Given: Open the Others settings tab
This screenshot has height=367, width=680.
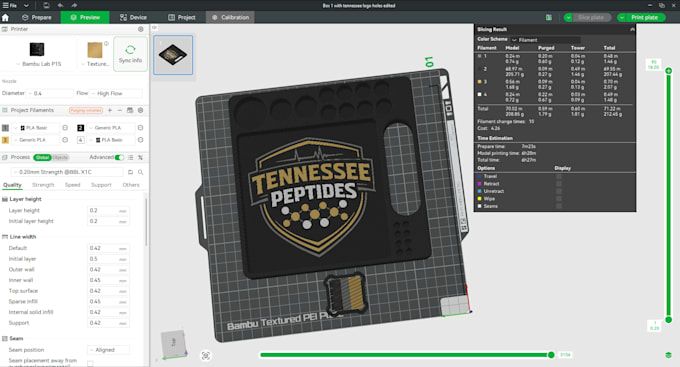Looking at the screenshot, I should pos(131,185).
